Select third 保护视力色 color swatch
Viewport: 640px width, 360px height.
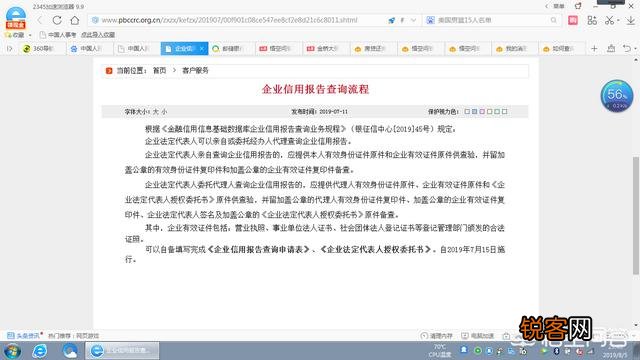pos(482,111)
